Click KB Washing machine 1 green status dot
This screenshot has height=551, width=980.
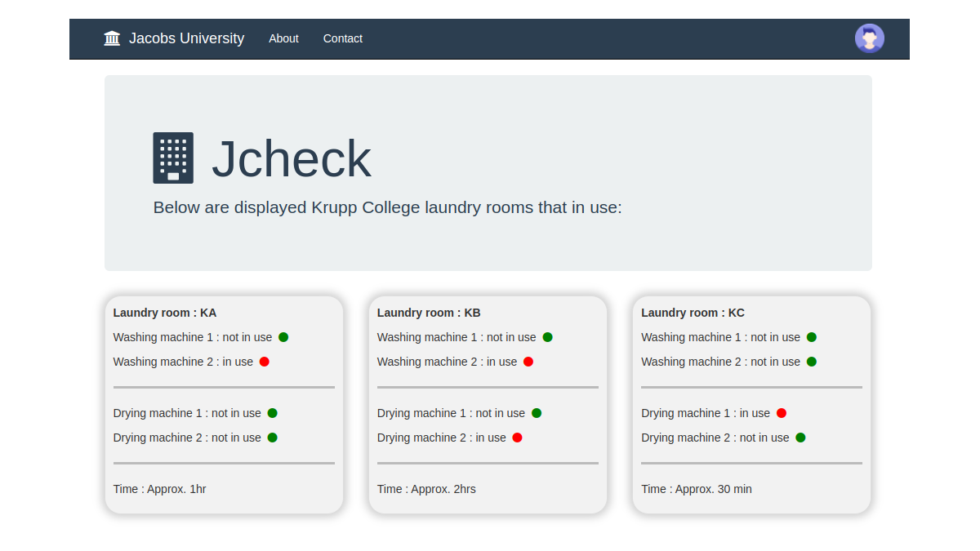point(548,337)
